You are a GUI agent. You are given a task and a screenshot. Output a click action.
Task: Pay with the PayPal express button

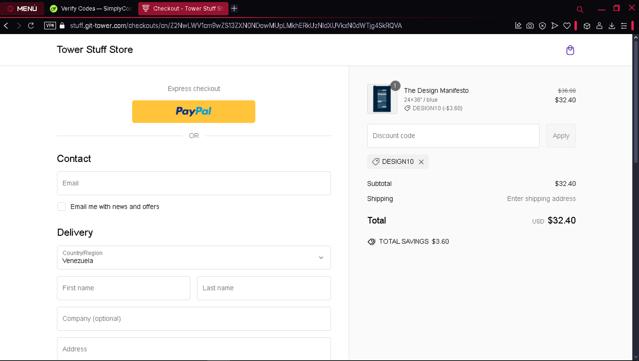(194, 111)
